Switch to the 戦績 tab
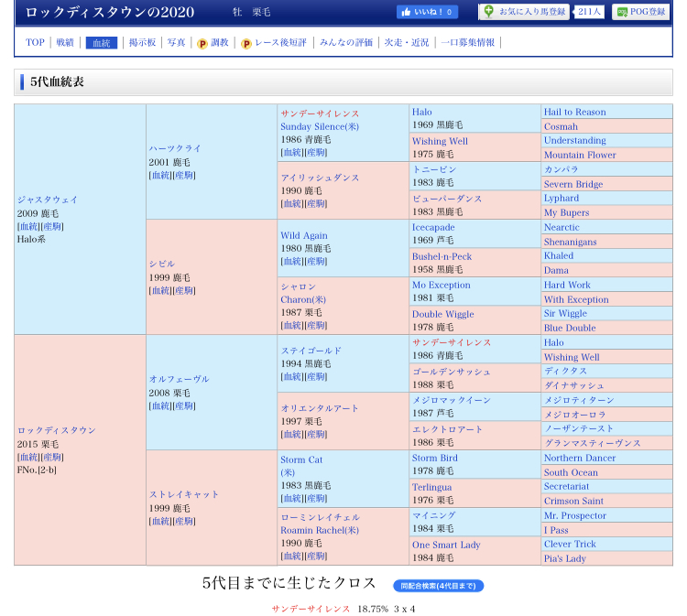The width and height of the screenshot is (687, 616). 65,43
